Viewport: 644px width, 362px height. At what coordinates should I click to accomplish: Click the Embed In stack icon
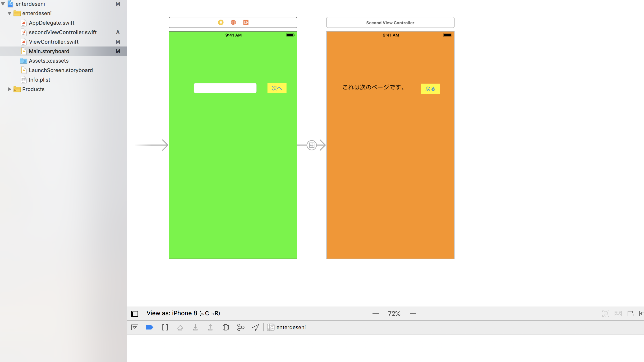(x=618, y=313)
